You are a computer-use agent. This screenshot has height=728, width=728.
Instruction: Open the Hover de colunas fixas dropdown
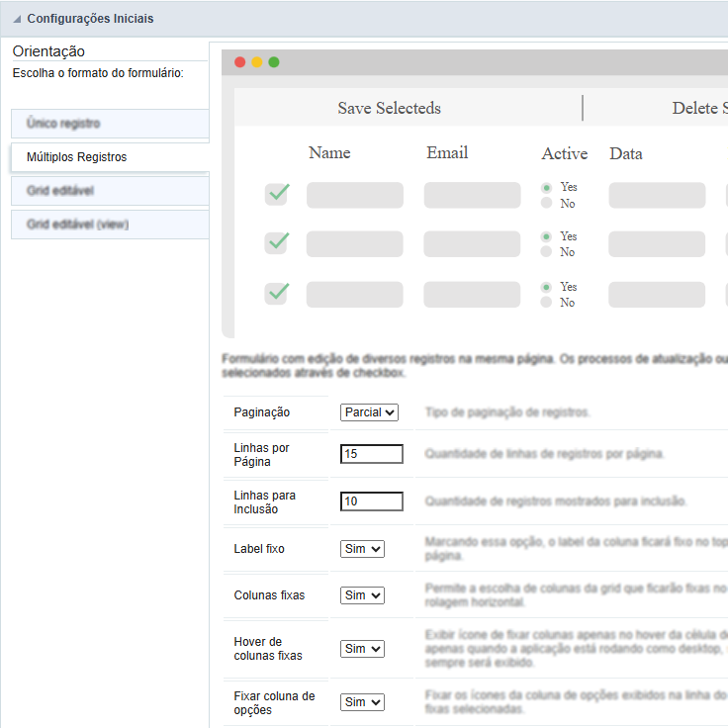point(362,649)
